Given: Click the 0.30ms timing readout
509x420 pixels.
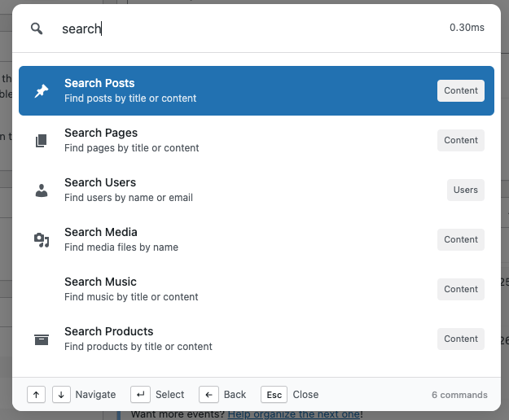Looking at the screenshot, I should [x=467, y=28].
